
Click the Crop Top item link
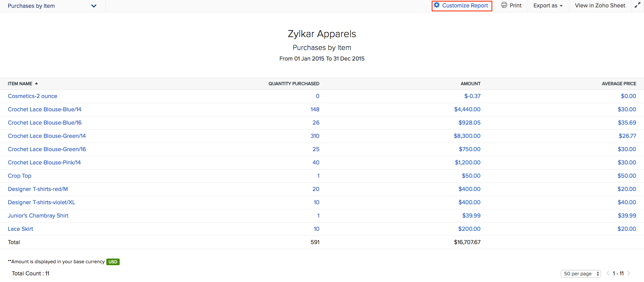(x=20, y=176)
